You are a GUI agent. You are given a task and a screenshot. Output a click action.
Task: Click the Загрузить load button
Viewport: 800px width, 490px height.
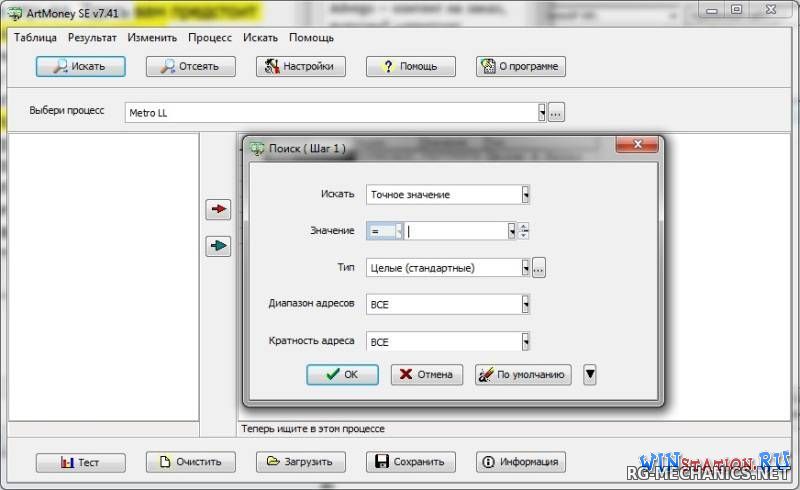pyautogui.click(x=301, y=462)
